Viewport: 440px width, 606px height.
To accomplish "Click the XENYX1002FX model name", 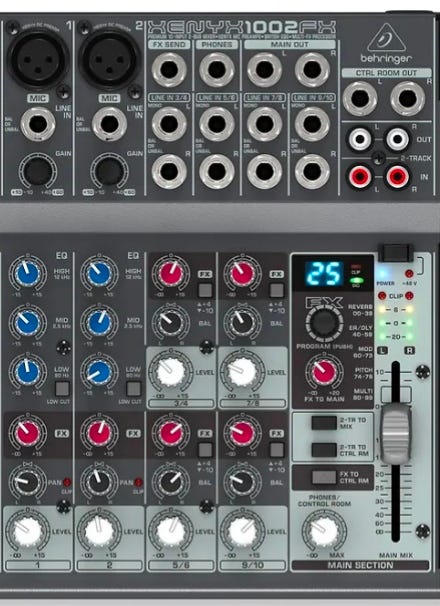I will [241, 28].
